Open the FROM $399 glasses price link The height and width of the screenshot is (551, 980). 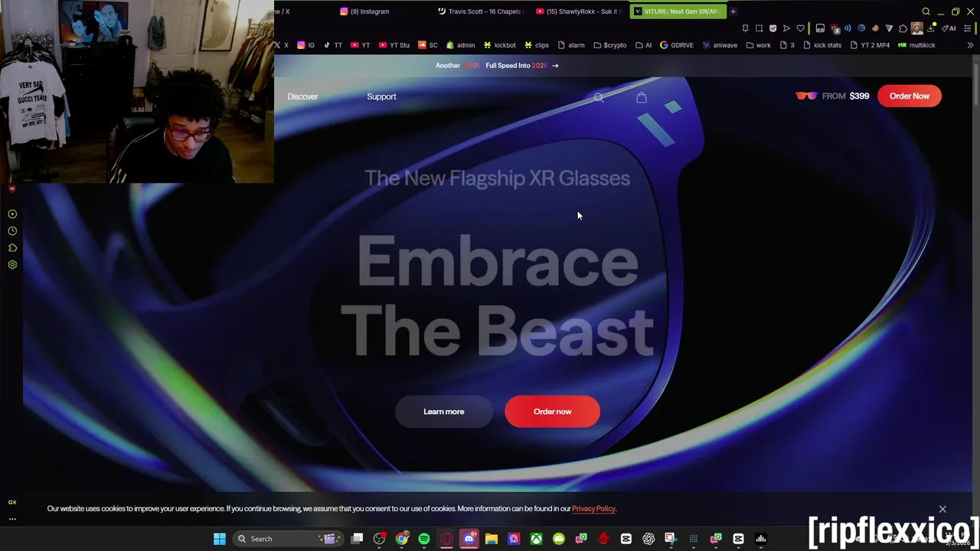pos(833,96)
